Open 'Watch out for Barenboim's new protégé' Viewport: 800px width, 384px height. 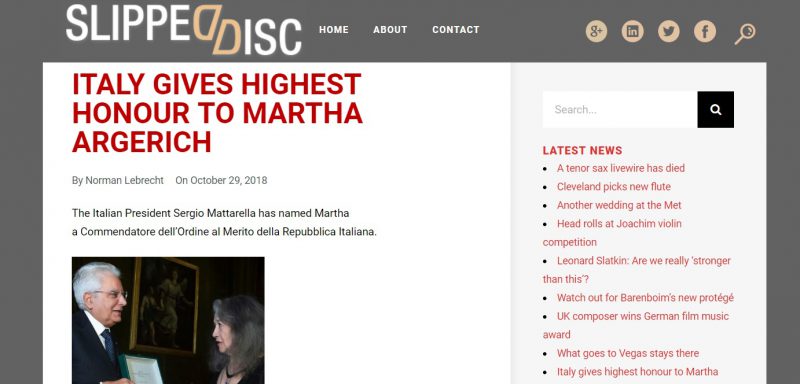(645, 297)
